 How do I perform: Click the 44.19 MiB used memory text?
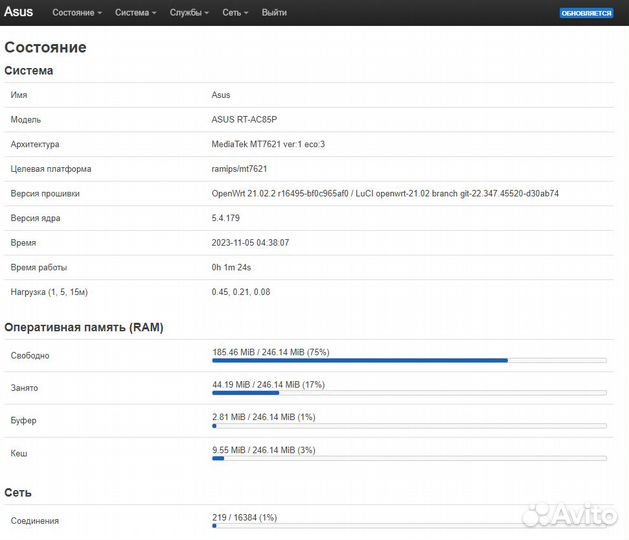tap(268, 385)
